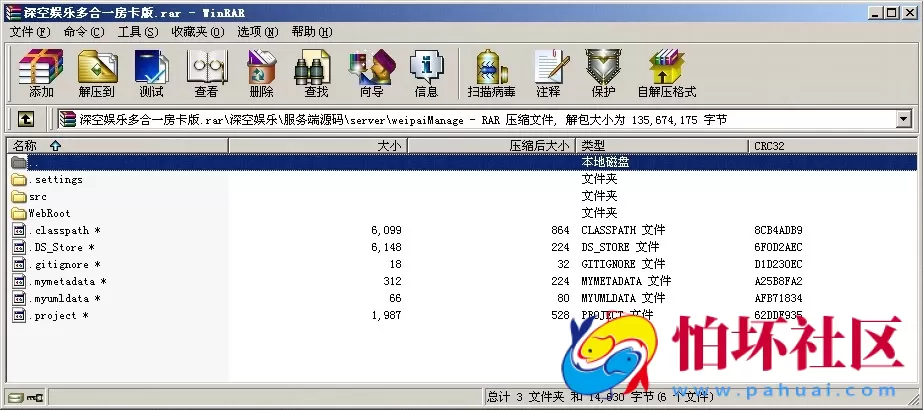The width and height of the screenshot is (923, 410).
Task: Click the 添加 (Add) toolbar icon
Action: pyautogui.click(x=41, y=73)
